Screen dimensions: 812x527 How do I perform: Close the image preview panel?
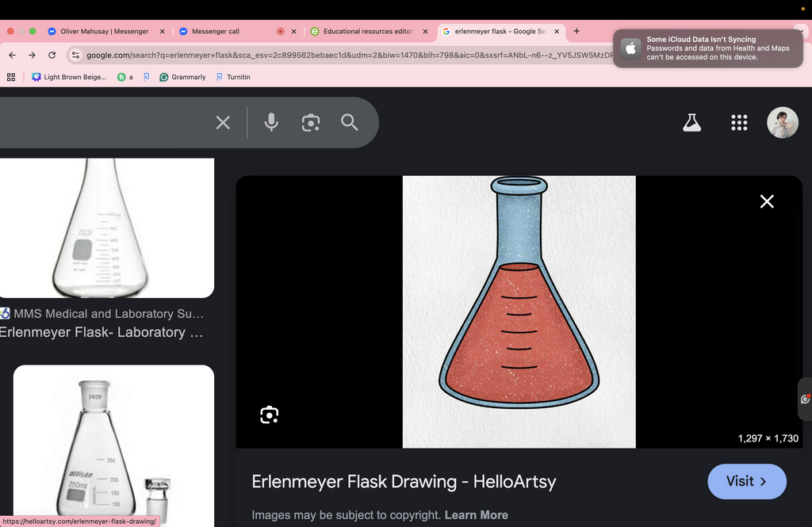(767, 201)
